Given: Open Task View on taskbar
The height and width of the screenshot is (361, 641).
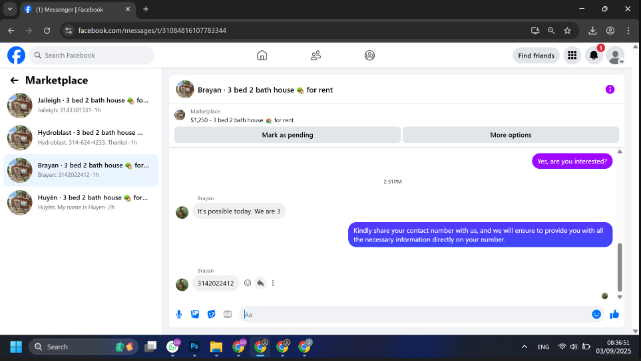Looking at the screenshot, I should pyautogui.click(x=150, y=347).
